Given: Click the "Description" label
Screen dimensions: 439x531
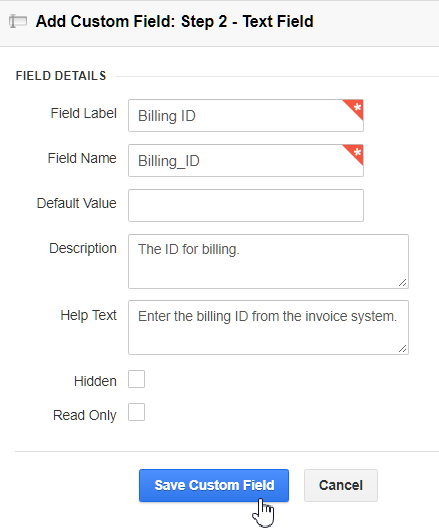Looking at the screenshot, I should click(x=83, y=248).
